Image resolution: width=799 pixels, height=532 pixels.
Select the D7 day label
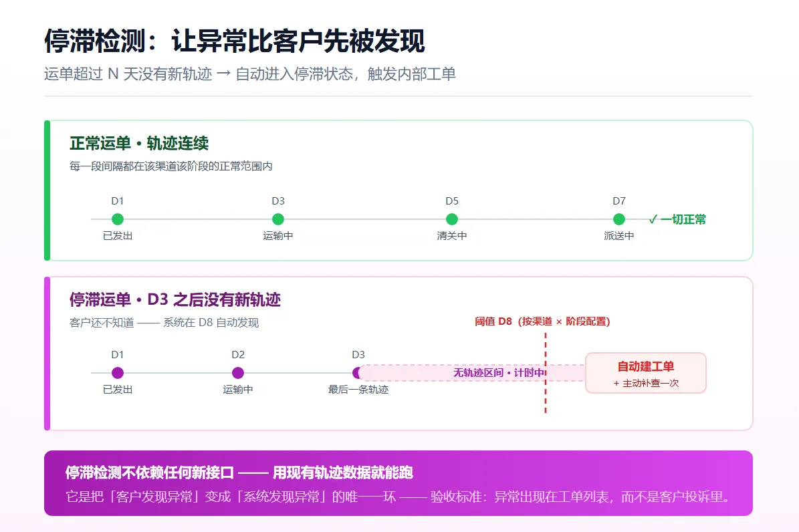(x=619, y=201)
